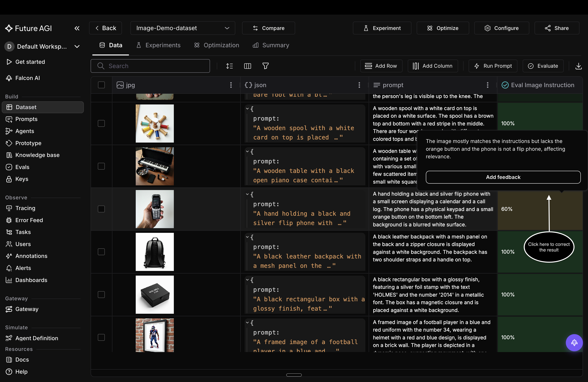
Task: Click the Configure button
Action: click(x=501, y=28)
